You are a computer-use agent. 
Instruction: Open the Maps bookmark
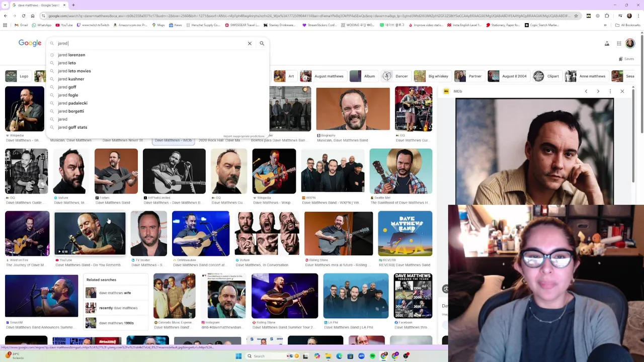158,25
